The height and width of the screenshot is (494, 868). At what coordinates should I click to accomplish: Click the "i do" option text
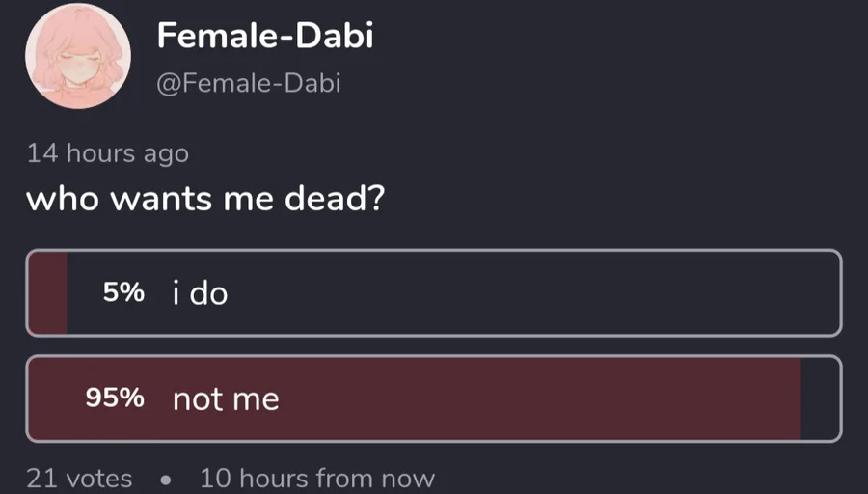coord(201,293)
